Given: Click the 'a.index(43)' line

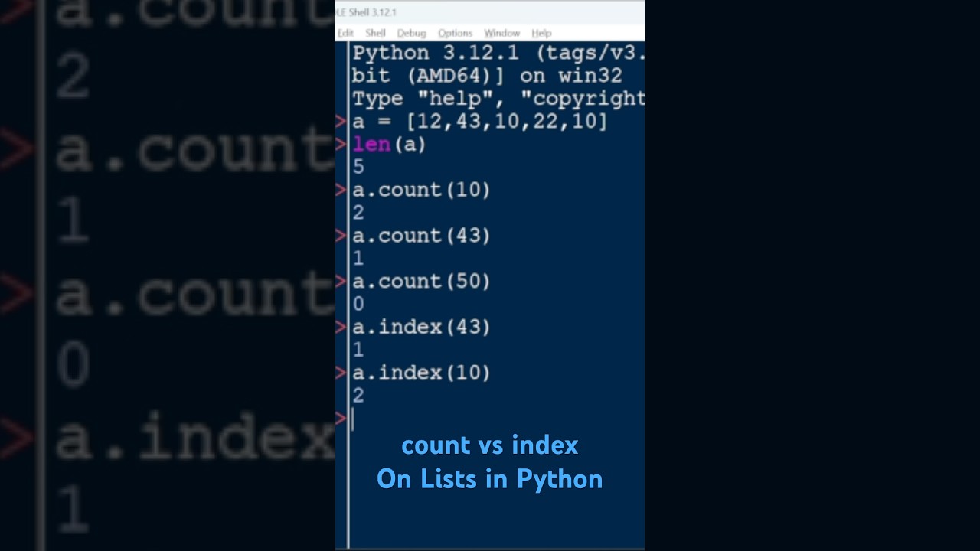Looking at the screenshot, I should [x=421, y=328].
